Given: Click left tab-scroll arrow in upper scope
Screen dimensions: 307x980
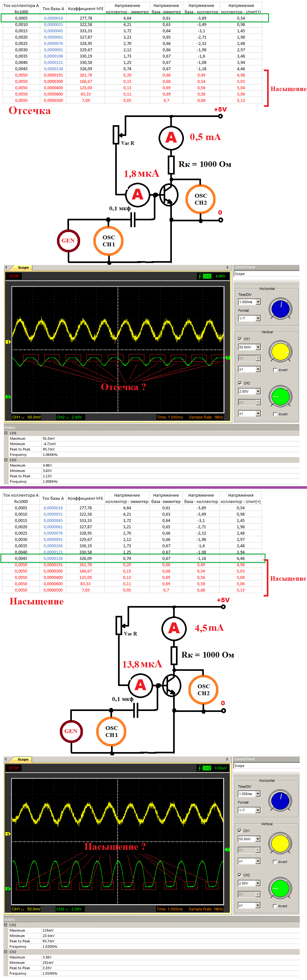Looking at the screenshot, I should tap(6, 267).
